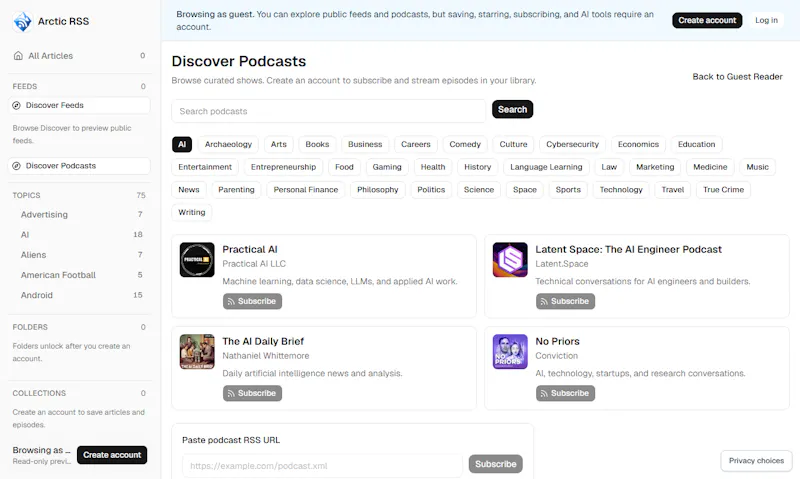
Task: Select the Space category
Action: pos(524,190)
